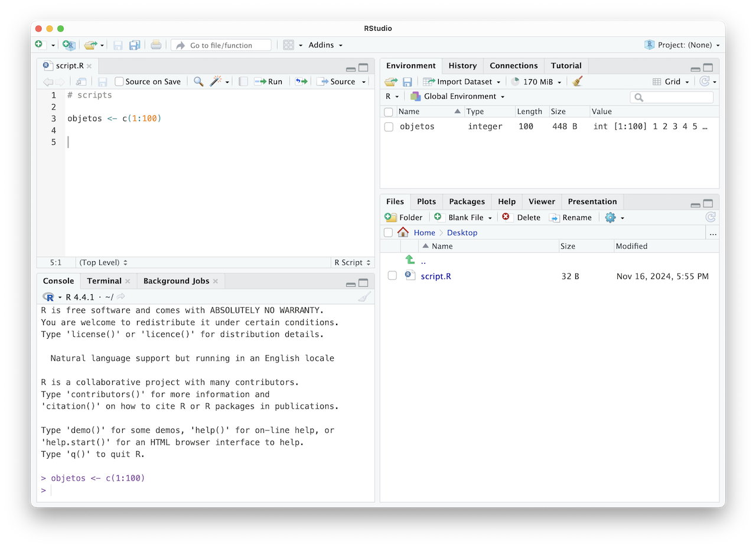Image resolution: width=756 pixels, height=548 pixels.
Task: Maximize the Files pane
Action: tap(708, 203)
